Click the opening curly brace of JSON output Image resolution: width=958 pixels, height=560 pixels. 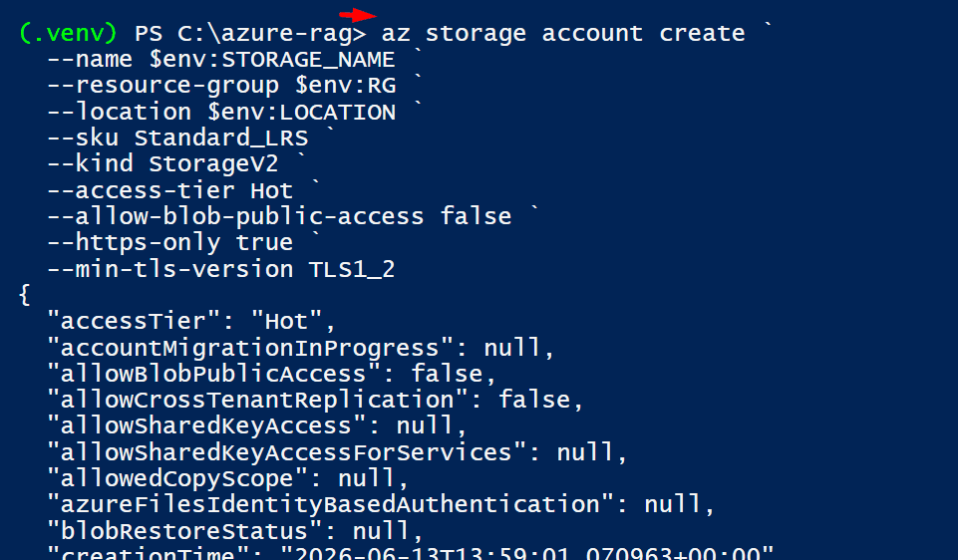click(x=25, y=296)
